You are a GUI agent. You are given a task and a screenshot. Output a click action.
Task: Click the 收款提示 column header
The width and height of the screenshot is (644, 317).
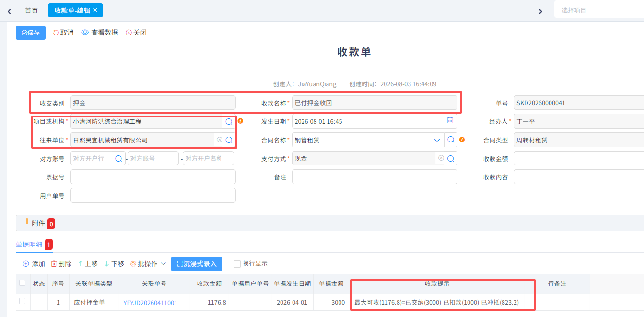coord(437,283)
